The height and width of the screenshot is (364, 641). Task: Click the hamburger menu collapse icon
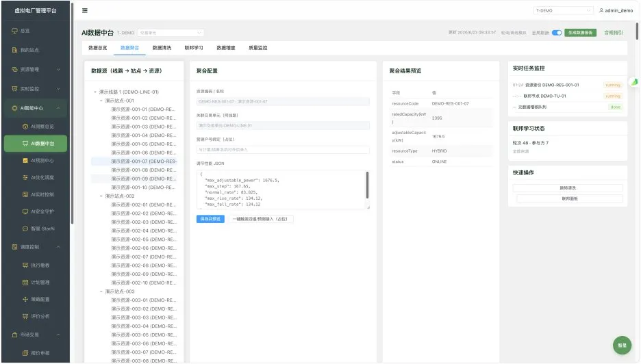tap(85, 11)
